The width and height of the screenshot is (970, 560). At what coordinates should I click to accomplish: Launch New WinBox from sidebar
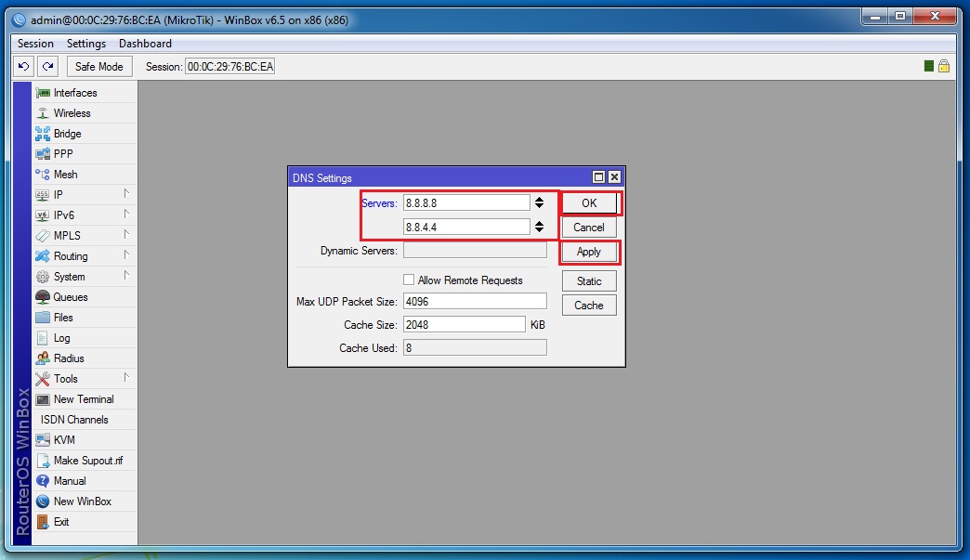click(x=85, y=501)
